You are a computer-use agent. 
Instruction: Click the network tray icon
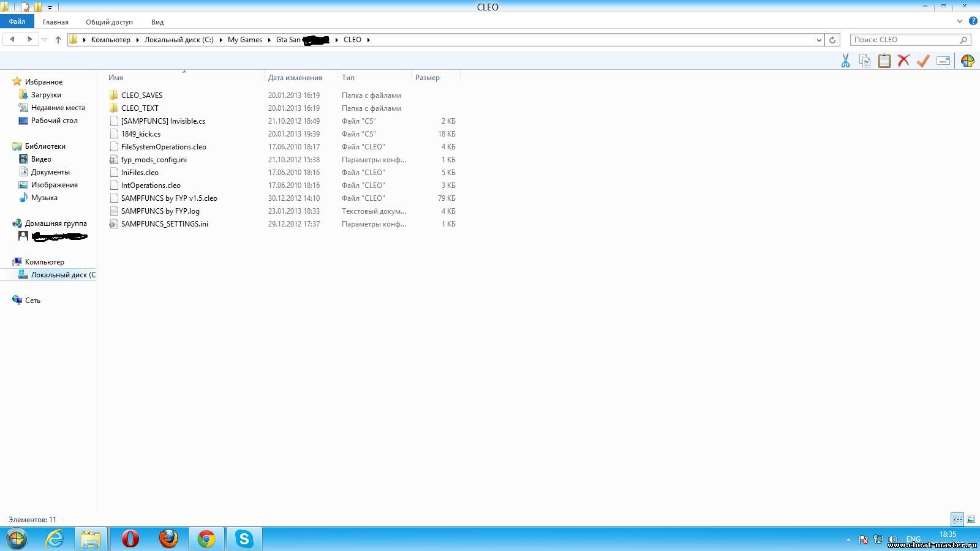coord(878,540)
